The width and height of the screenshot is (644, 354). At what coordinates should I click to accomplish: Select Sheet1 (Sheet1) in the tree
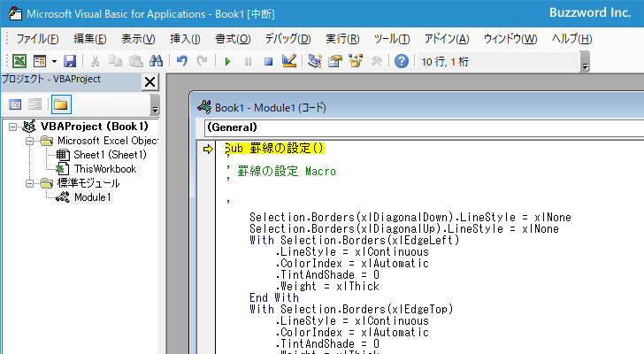110,155
